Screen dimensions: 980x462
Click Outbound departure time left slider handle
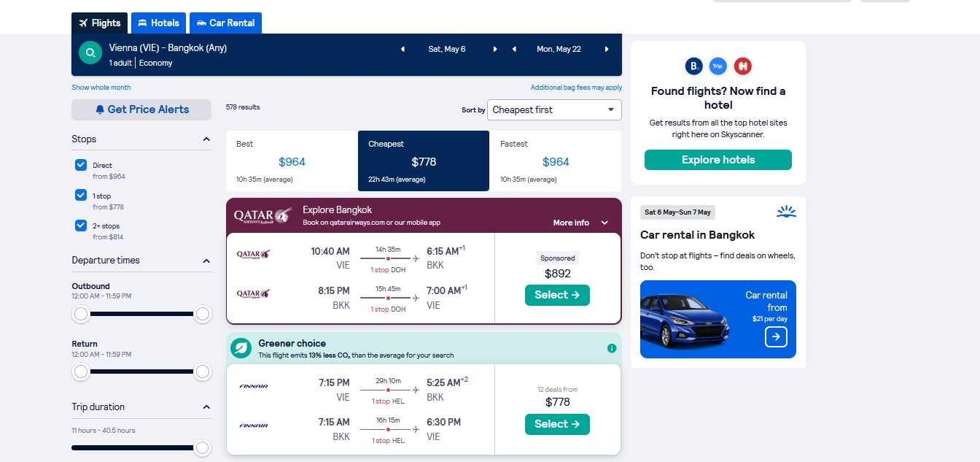tap(81, 314)
